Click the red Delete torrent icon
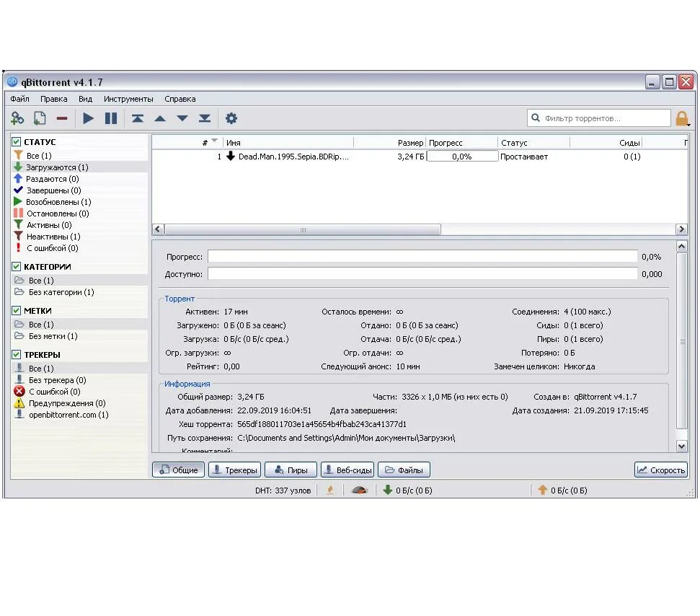This screenshot has height=616, width=700. (x=62, y=118)
